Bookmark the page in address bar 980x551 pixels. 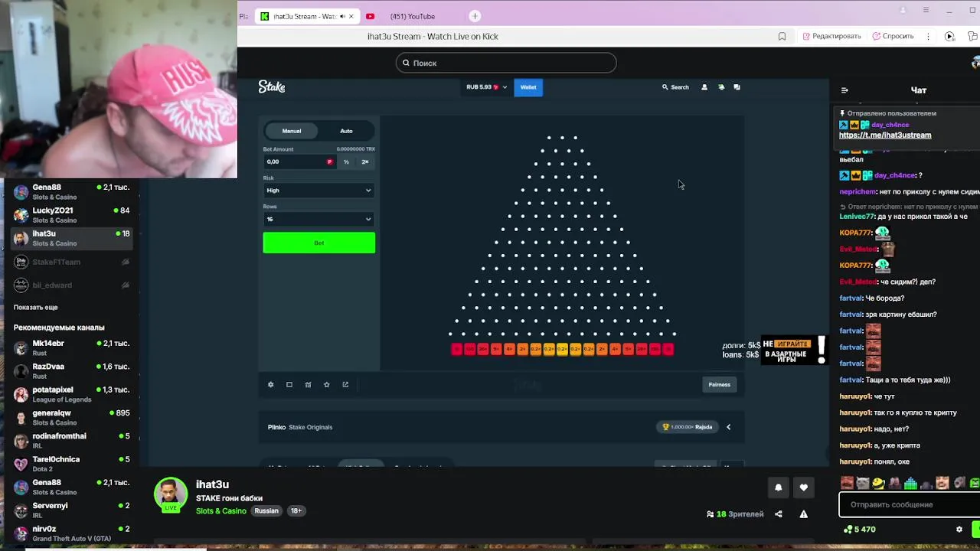point(782,36)
